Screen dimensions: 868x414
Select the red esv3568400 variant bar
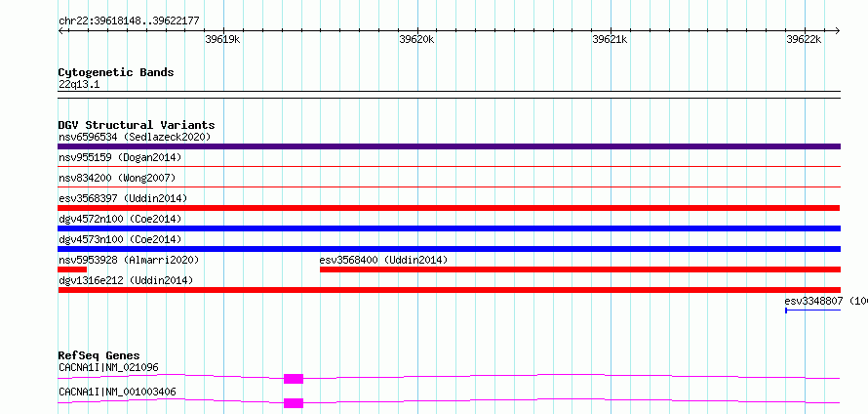[x=580, y=269]
